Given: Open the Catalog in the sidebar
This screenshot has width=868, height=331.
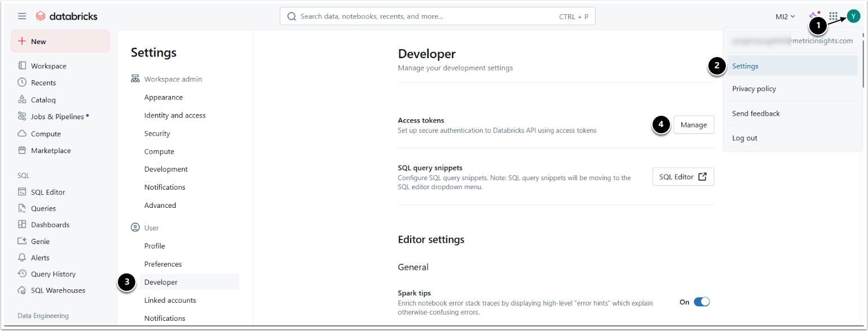Looking at the screenshot, I should click(43, 100).
